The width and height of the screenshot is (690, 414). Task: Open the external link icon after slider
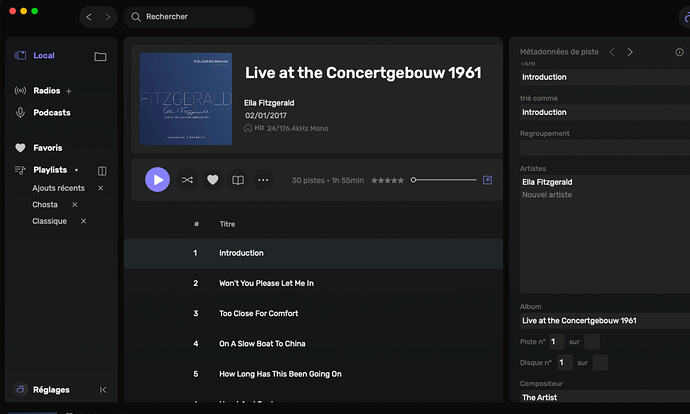(x=487, y=180)
